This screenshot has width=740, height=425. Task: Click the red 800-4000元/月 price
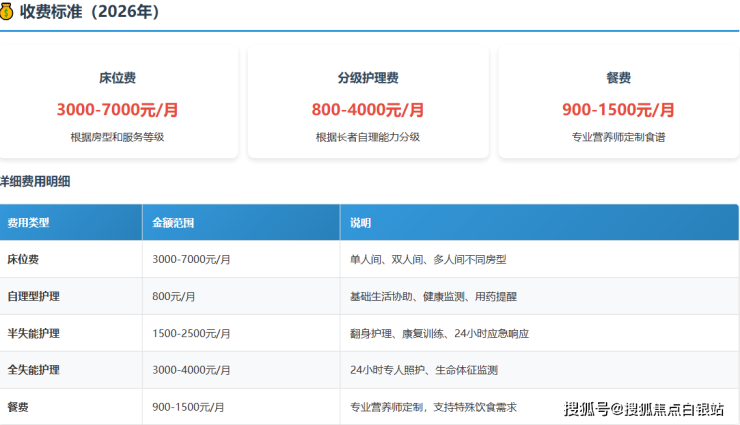click(x=367, y=110)
